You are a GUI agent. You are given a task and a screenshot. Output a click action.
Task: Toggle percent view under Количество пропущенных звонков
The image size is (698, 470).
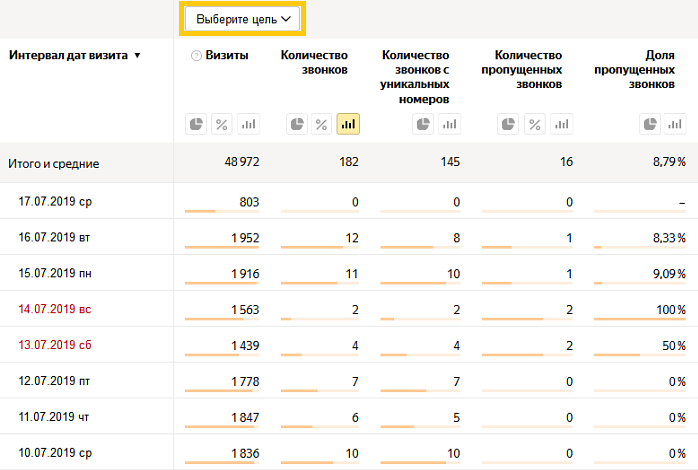535,124
